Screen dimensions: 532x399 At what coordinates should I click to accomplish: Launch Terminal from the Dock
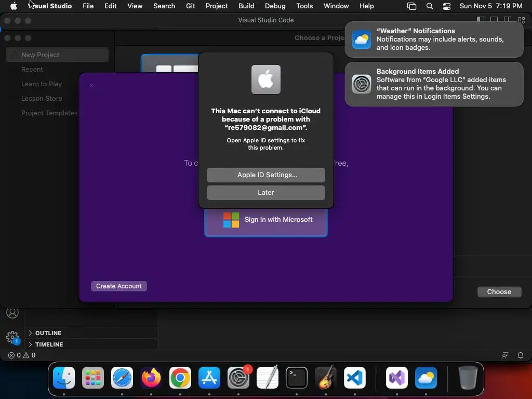(x=297, y=378)
